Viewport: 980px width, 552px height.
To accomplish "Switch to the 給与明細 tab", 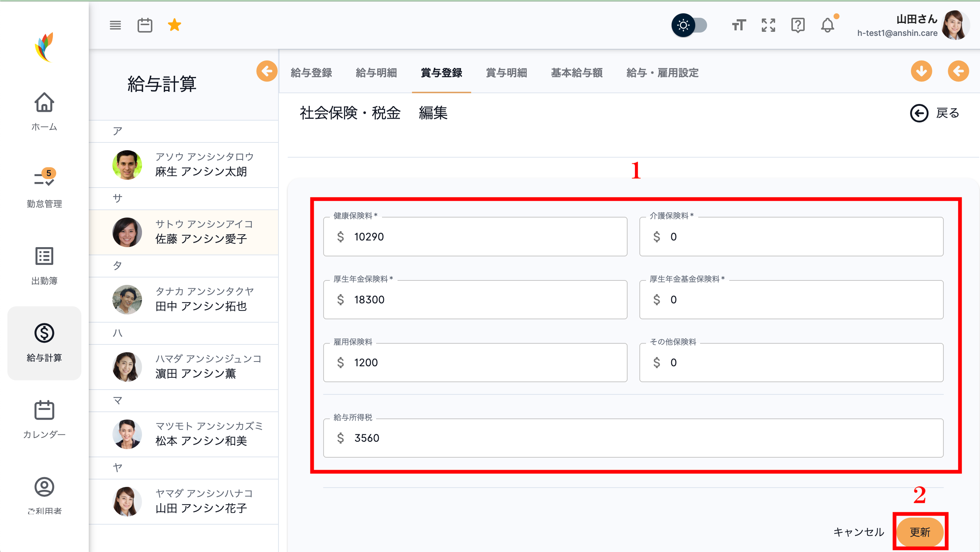I will pos(376,73).
